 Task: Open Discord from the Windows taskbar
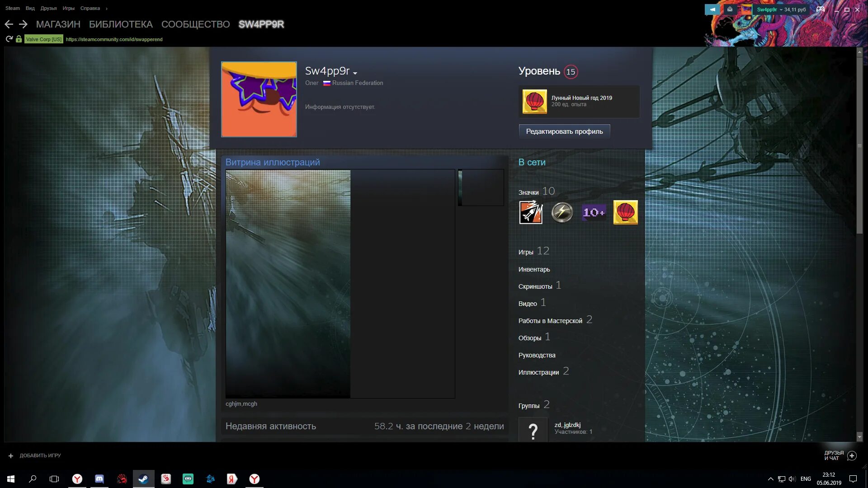(99, 479)
